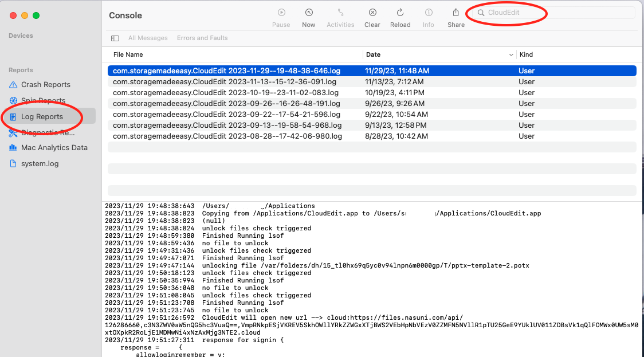
Task: Click the CloudEdit search field
Action: coord(550,13)
